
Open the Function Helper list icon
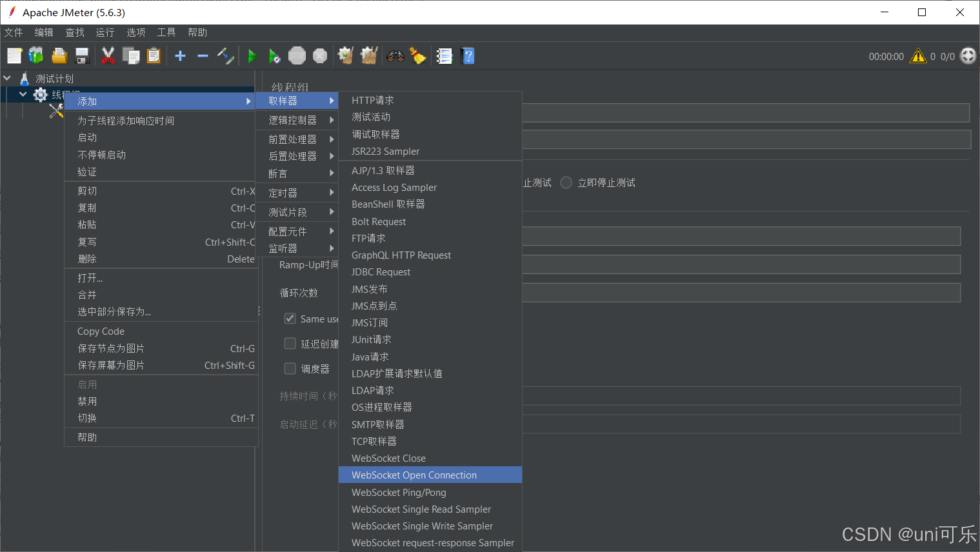coord(445,56)
